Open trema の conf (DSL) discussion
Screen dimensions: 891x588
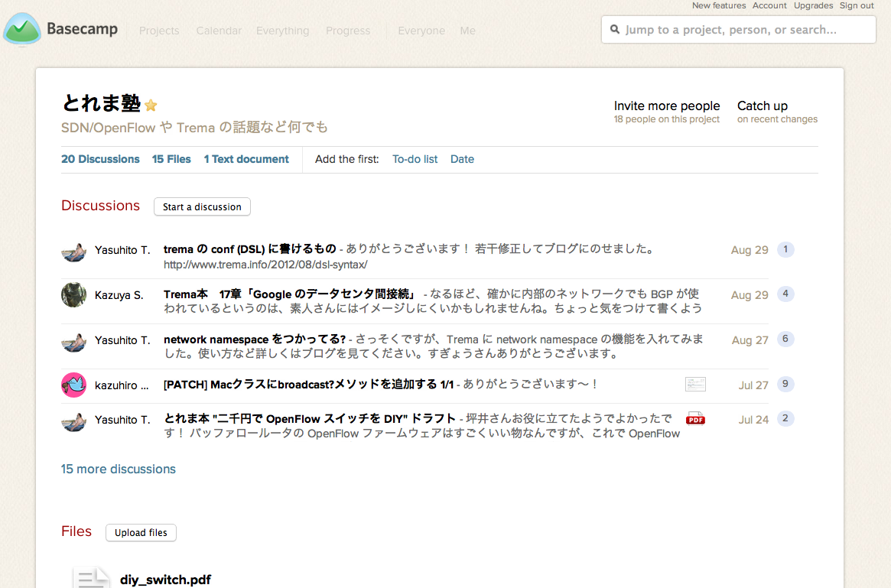coord(250,249)
